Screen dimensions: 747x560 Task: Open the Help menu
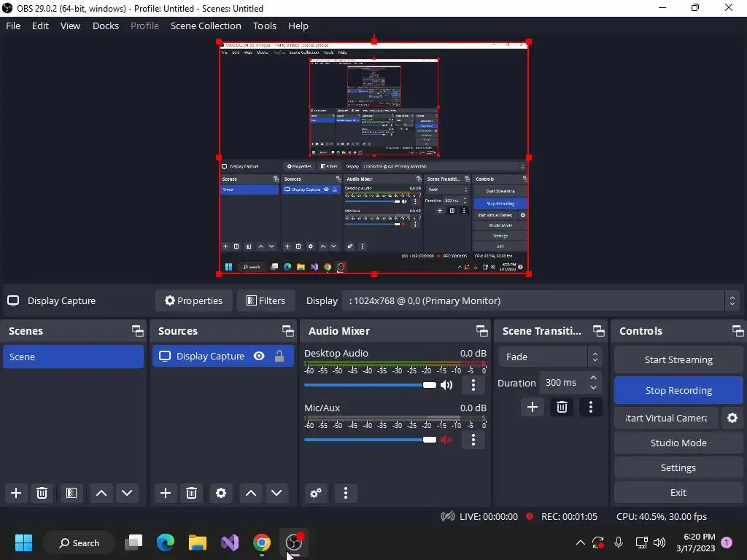(298, 26)
